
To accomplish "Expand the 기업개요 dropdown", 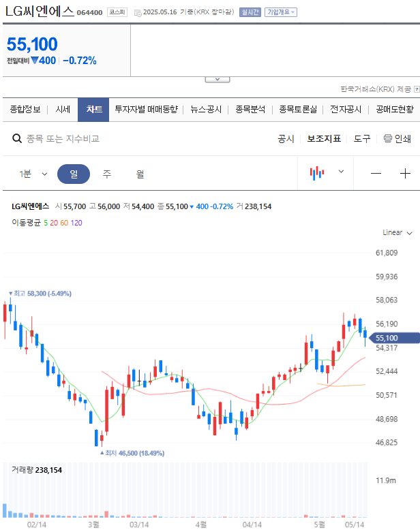I will (x=280, y=12).
